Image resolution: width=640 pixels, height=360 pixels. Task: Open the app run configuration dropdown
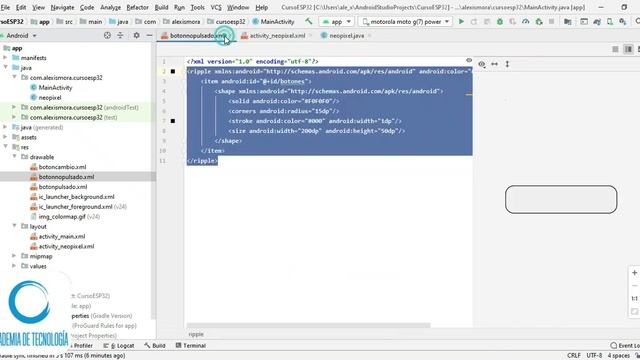pos(336,22)
